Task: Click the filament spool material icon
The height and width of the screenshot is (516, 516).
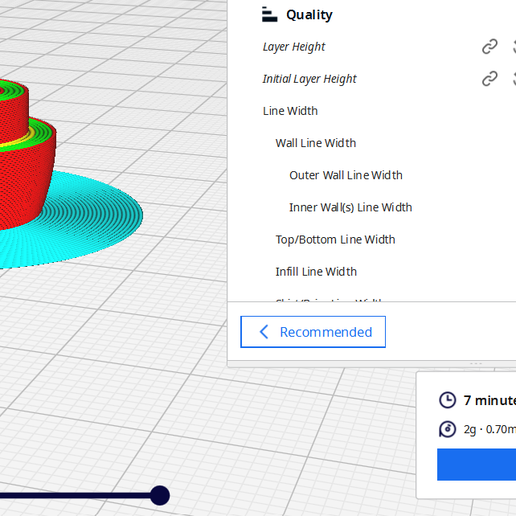Action: 447,429
